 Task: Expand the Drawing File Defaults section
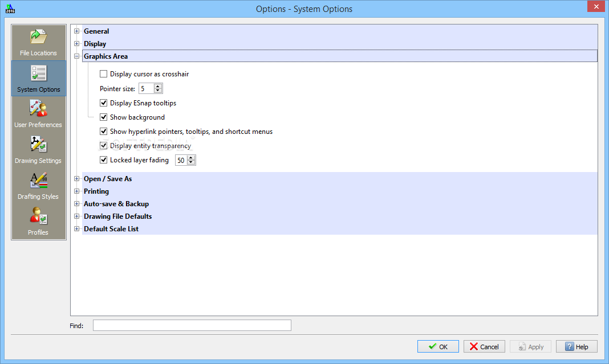(76, 216)
